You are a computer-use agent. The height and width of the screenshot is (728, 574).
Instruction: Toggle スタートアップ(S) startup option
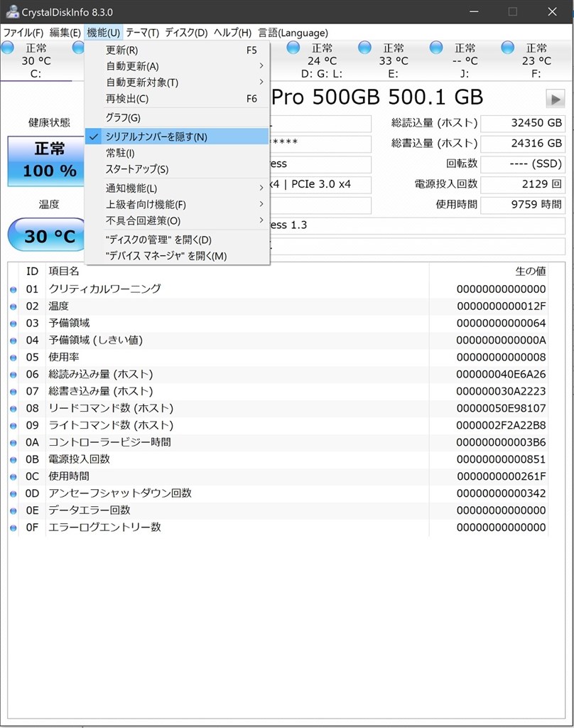click(x=177, y=169)
